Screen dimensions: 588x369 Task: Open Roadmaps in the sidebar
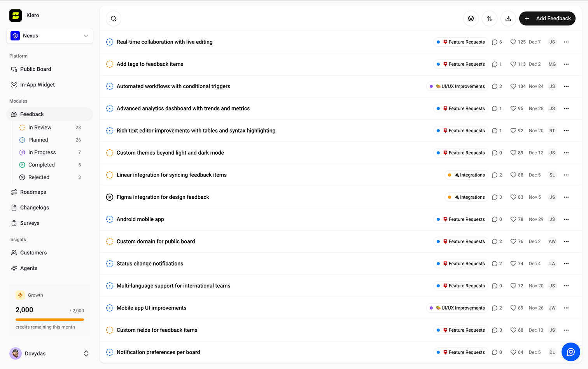[x=33, y=192]
